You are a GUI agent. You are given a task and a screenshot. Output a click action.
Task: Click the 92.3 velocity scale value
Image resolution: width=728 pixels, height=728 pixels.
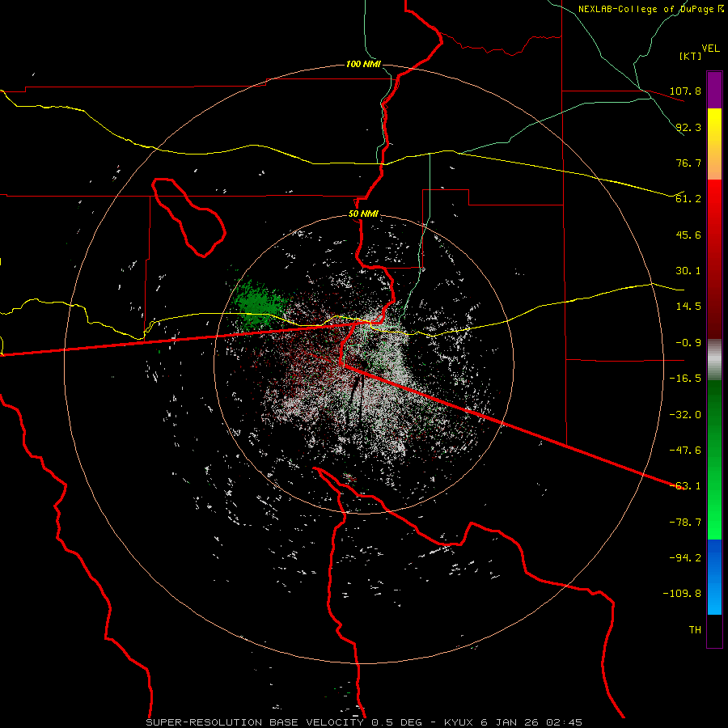tap(688, 127)
